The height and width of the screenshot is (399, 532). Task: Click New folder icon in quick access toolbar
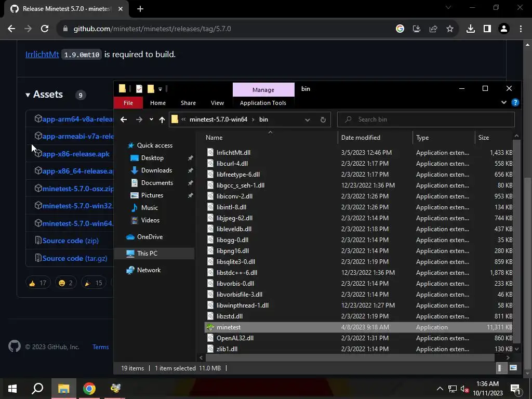pyautogui.click(x=151, y=89)
